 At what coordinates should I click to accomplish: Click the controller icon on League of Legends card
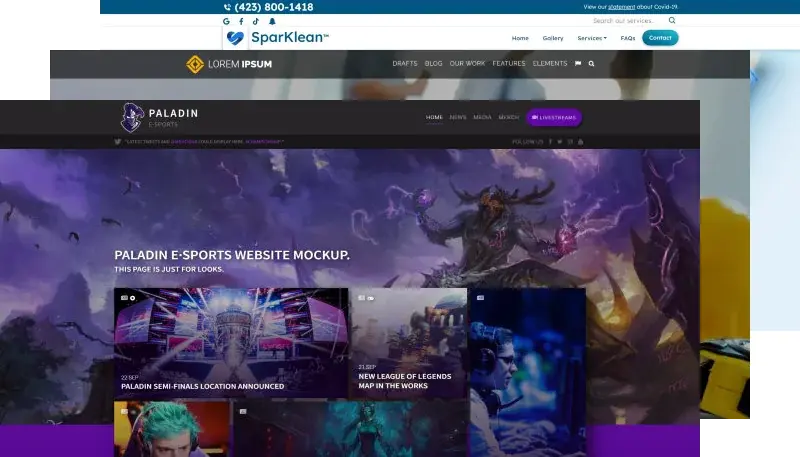click(370, 298)
